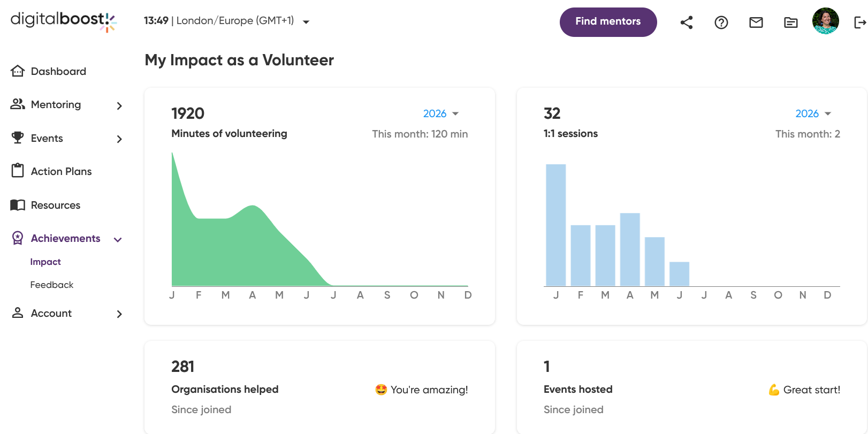Screen dimensions: 868x434
Task: Click 'Great start!' message
Action: pyautogui.click(x=804, y=390)
